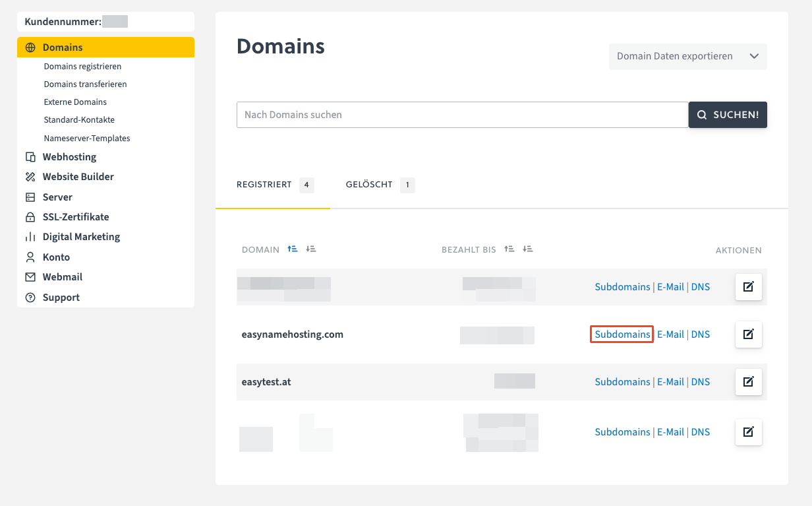Sort Domain column ascending

pyautogui.click(x=293, y=249)
